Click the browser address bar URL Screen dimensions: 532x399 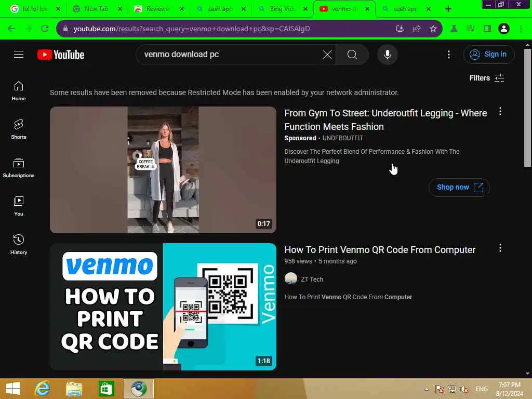pyautogui.click(x=191, y=29)
